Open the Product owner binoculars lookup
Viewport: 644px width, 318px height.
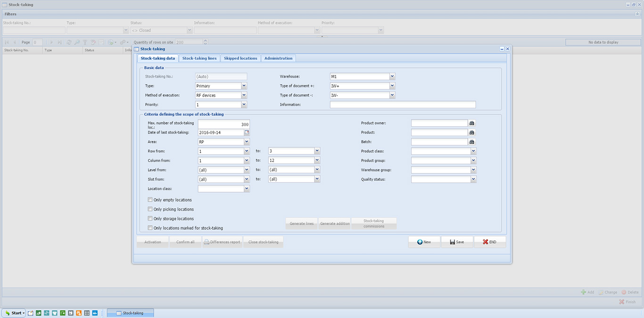point(471,123)
